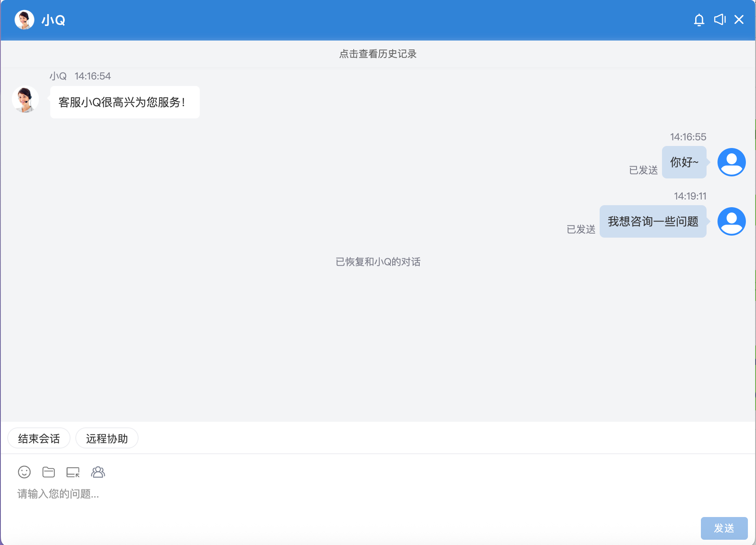Click the 客服小Q很高兴为您服务 message bubble
The height and width of the screenshot is (545, 756).
125,102
